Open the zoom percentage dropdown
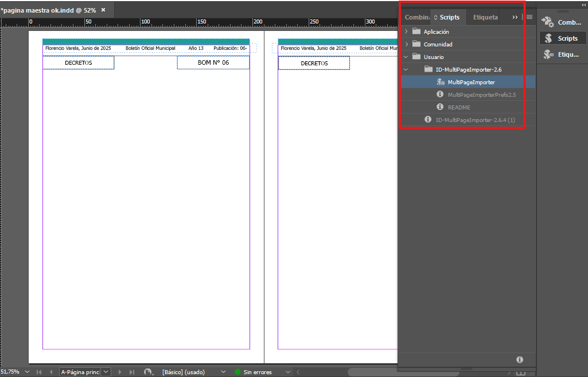The height and width of the screenshot is (377, 588). click(26, 372)
